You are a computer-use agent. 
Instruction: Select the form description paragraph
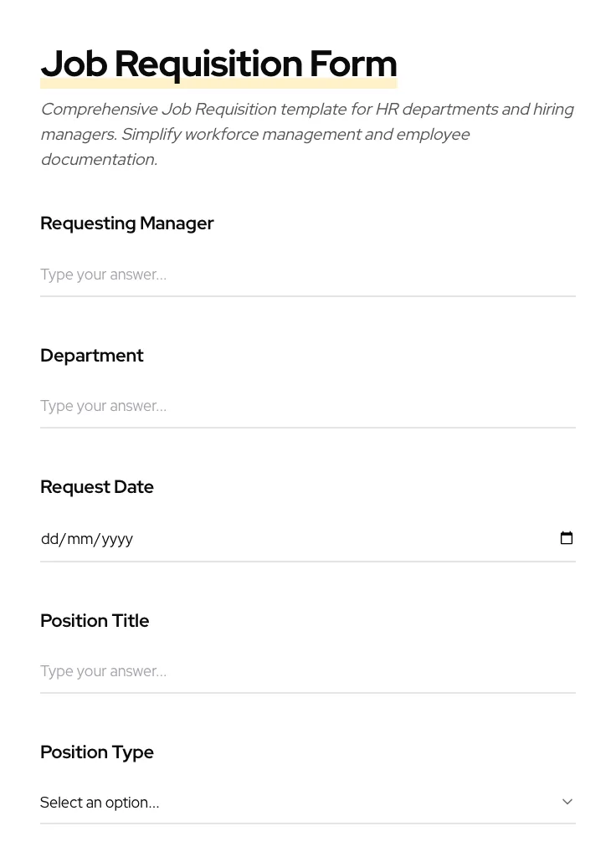click(307, 134)
